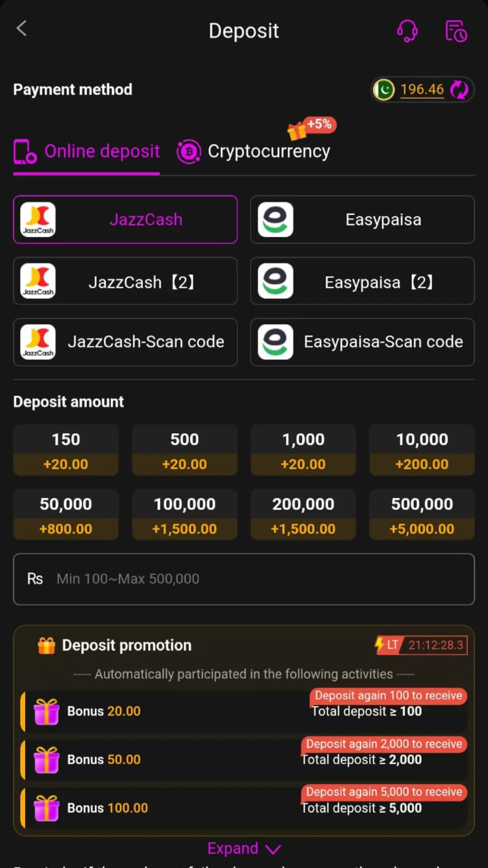Click the Pakistan flag currency icon

click(x=384, y=90)
